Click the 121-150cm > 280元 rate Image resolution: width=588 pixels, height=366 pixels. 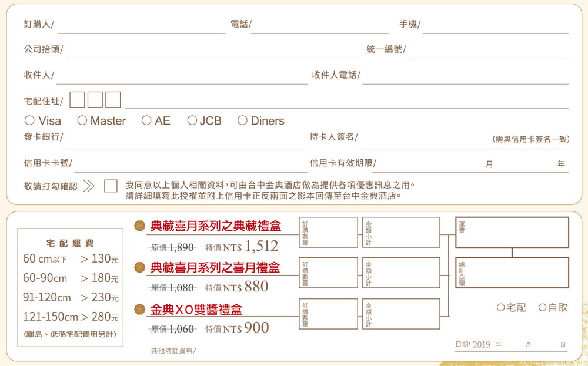(x=71, y=317)
